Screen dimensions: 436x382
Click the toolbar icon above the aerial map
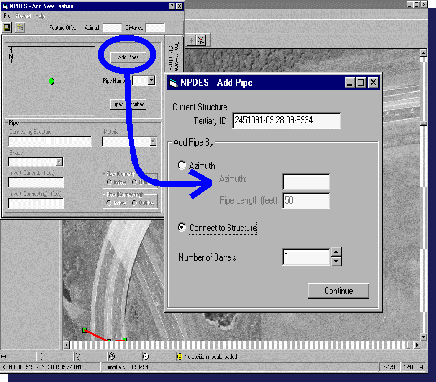(x=201, y=40)
